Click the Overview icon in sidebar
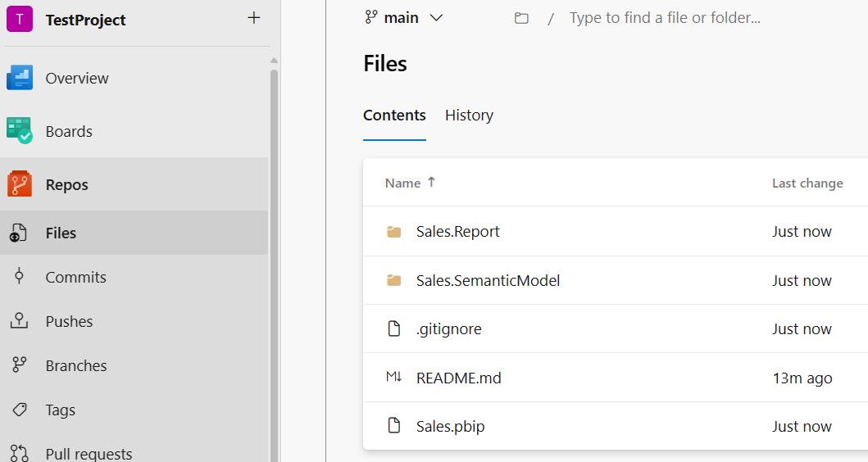 [19, 78]
